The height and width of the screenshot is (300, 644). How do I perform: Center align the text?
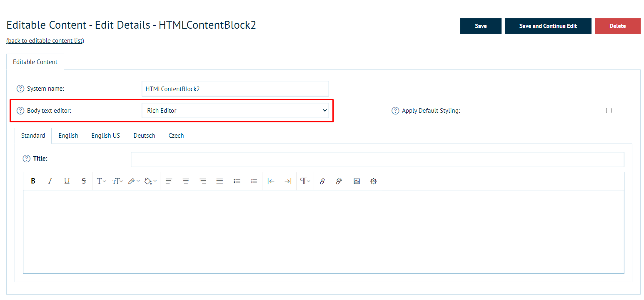tap(186, 181)
